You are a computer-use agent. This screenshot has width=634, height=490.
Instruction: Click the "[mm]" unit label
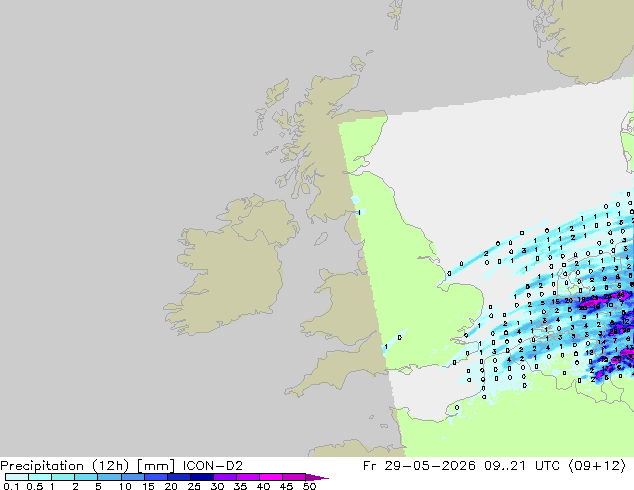156,466
